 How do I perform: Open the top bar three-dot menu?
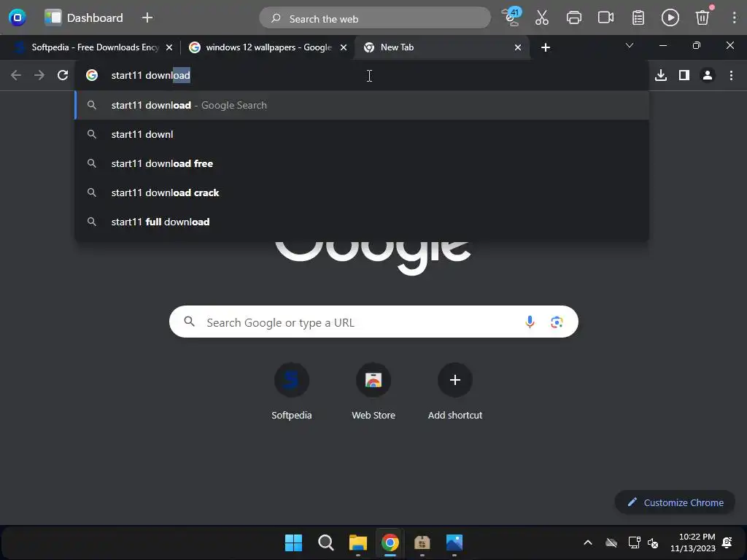(x=734, y=17)
